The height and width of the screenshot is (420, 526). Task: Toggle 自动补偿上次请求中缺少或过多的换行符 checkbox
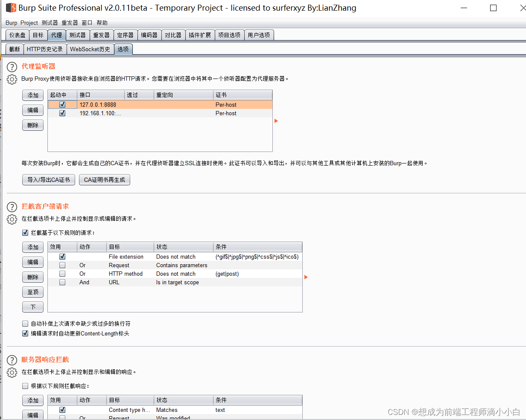pyautogui.click(x=25, y=324)
